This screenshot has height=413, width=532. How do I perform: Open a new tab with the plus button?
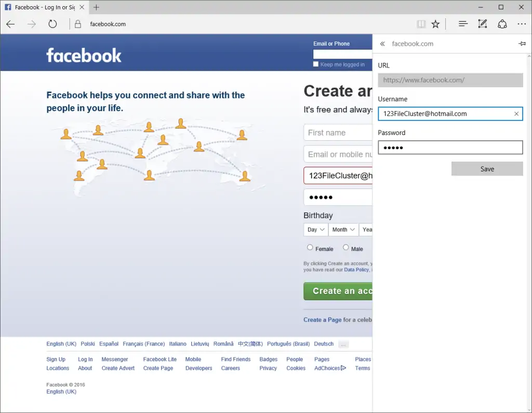[96, 7]
